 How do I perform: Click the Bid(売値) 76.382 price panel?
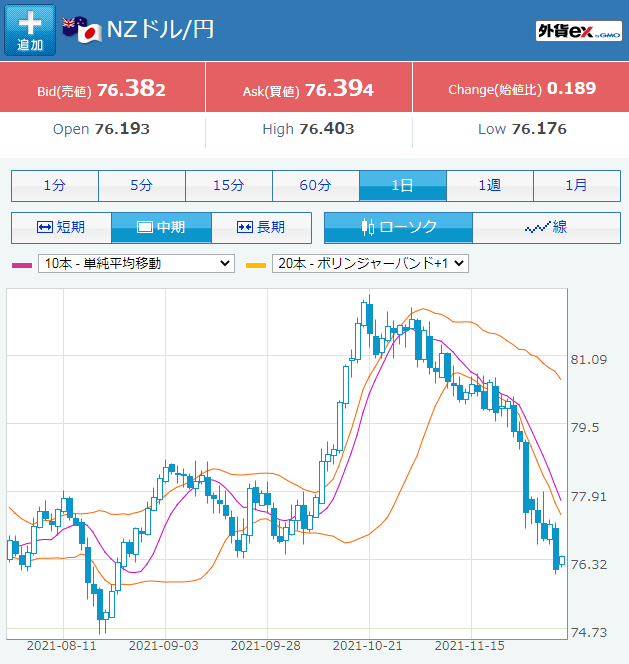coord(102,87)
